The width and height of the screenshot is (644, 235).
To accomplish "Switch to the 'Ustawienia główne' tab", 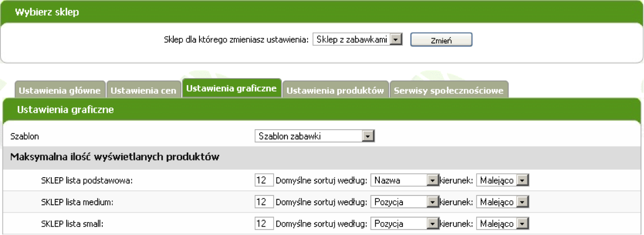I will (x=60, y=91).
